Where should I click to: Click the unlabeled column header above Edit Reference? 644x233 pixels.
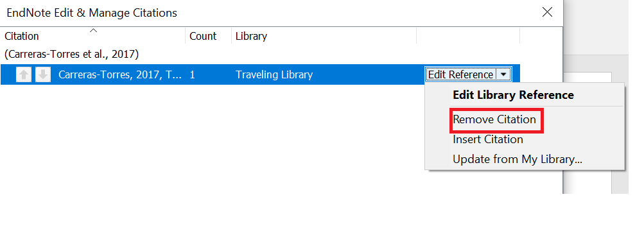pos(468,36)
